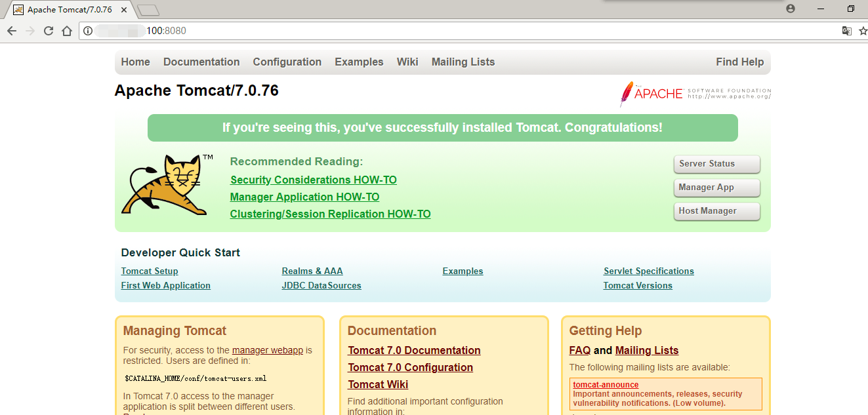Open Tomcat 7.0 Documentation link

pos(415,351)
